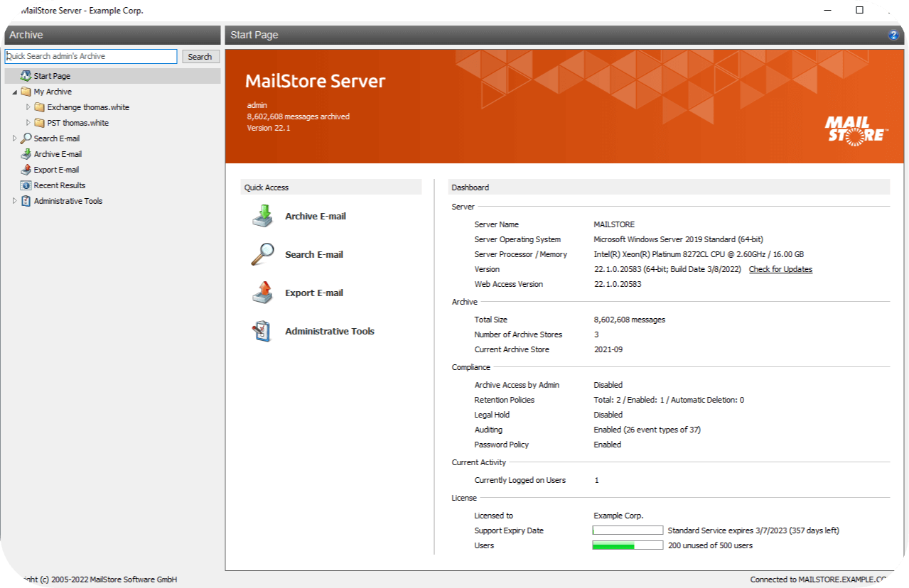Image resolution: width=909 pixels, height=588 pixels.
Task: Select Archive E-mail in the tree
Action: click(x=58, y=154)
